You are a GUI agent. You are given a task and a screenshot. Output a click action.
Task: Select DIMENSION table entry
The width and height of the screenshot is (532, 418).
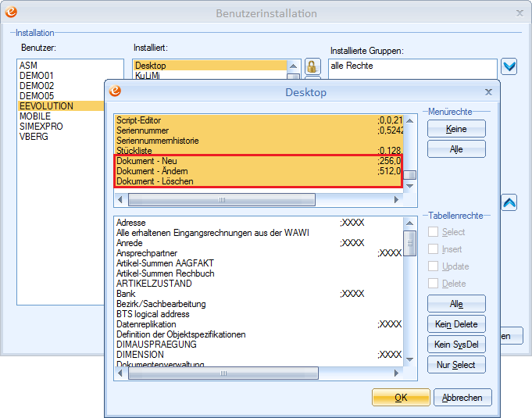pyautogui.click(x=259, y=355)
